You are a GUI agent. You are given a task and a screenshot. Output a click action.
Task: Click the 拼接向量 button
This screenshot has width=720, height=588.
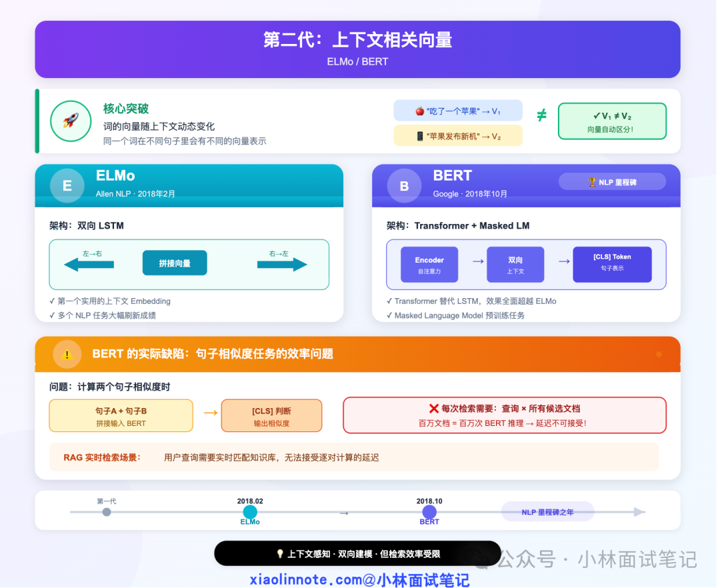coord(175,263)
